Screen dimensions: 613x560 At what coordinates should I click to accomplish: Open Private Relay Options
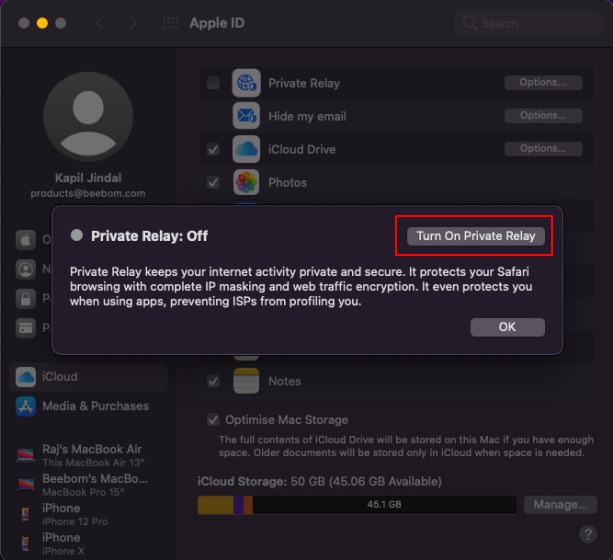point(543,83)
